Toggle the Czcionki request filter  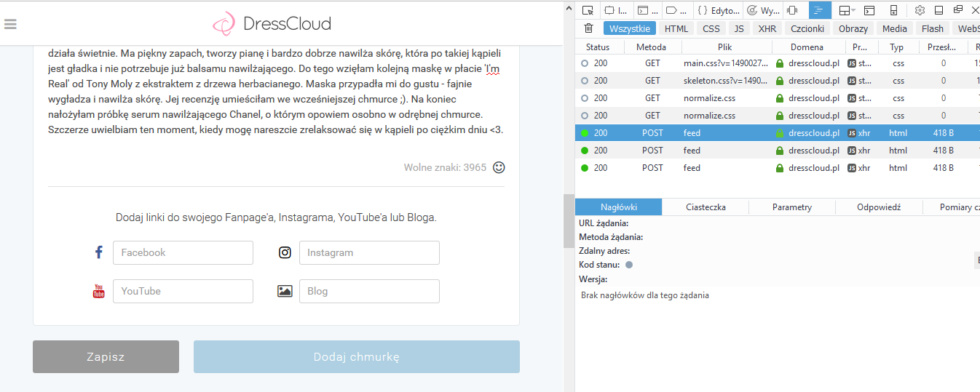tap(807, 28)
